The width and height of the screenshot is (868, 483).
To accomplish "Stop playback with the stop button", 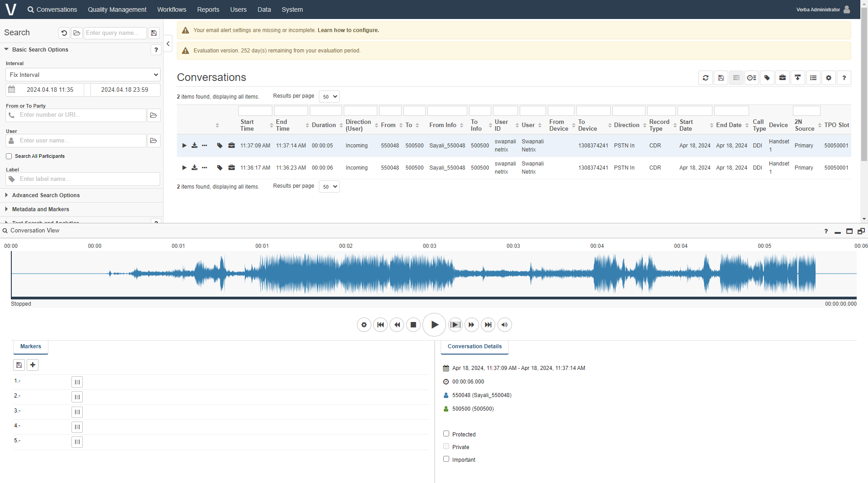I will click(413, 325).
